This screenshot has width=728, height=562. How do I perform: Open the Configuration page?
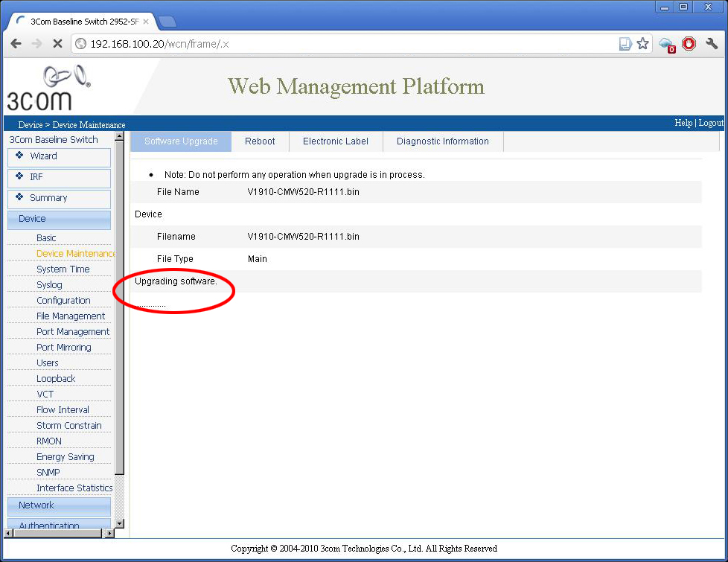[63, 301]
